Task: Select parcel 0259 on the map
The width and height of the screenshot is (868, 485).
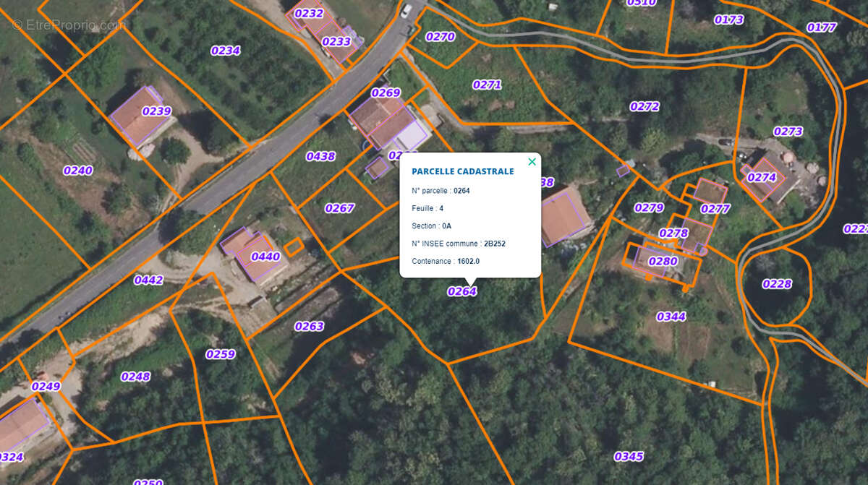Action: point(220,354)
